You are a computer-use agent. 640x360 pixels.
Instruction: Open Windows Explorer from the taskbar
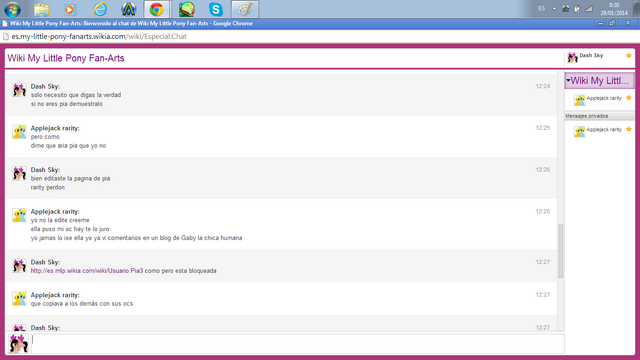pyautogui.click(x=41, y=9)
